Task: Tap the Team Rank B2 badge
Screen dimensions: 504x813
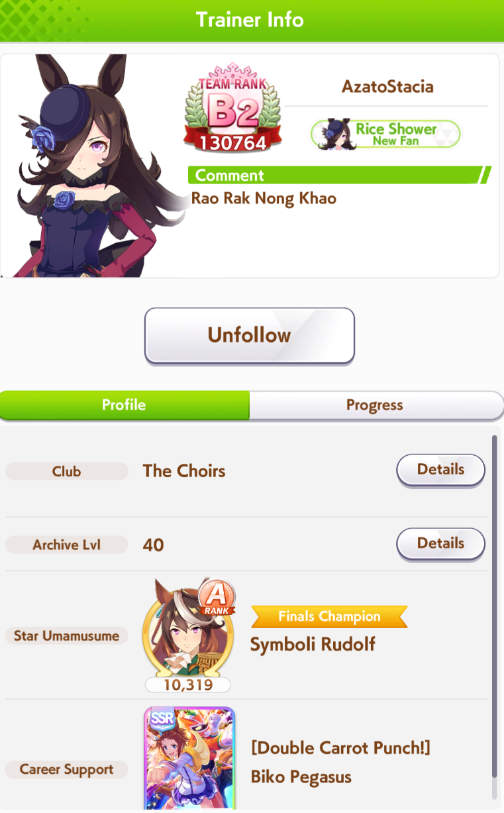Action: click(232, 107)
